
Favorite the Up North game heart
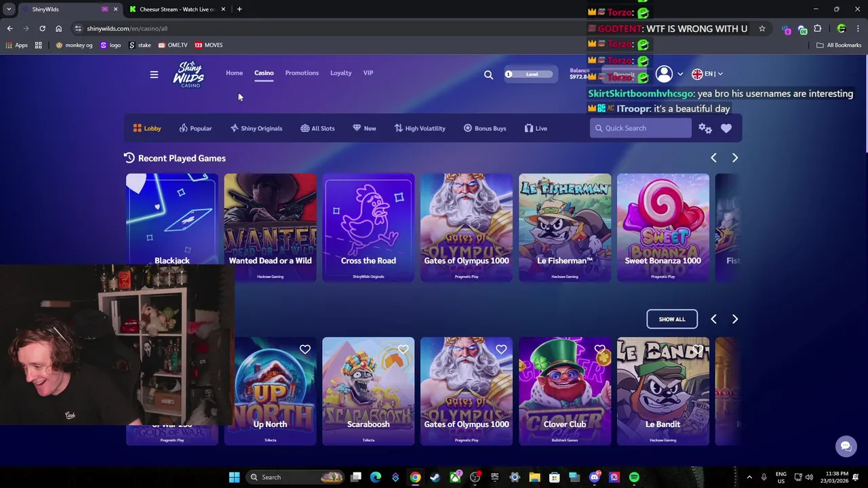tap(305, 350)
